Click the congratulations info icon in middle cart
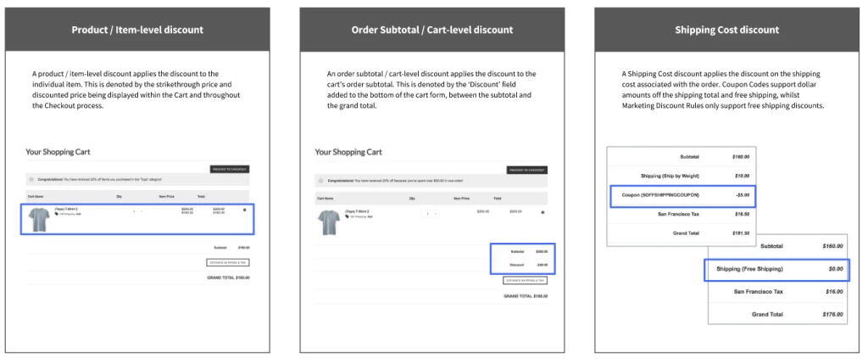 coord(321,181)
